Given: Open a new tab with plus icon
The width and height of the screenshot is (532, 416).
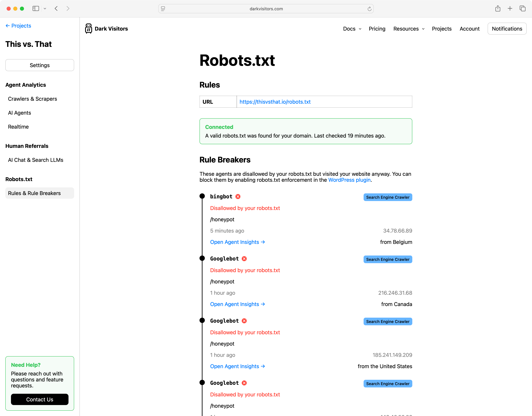Looking at the screenshot, I should pyautogui.click(x=510, y=8).
